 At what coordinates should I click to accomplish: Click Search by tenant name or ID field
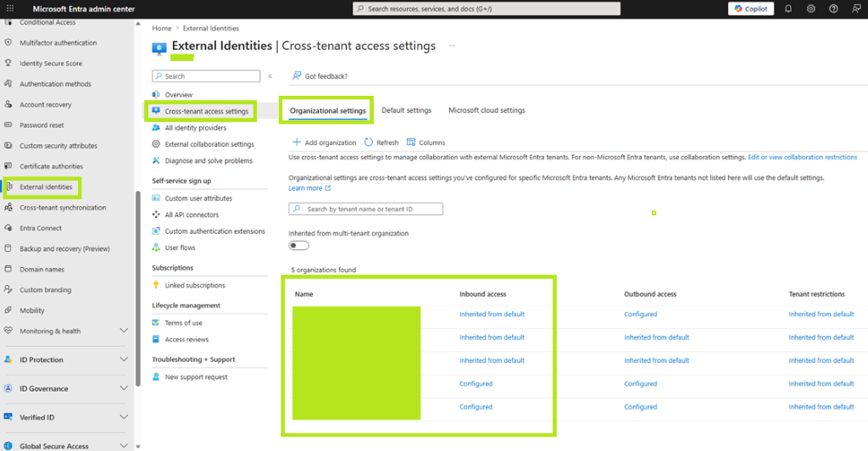[x=365, y=209]
